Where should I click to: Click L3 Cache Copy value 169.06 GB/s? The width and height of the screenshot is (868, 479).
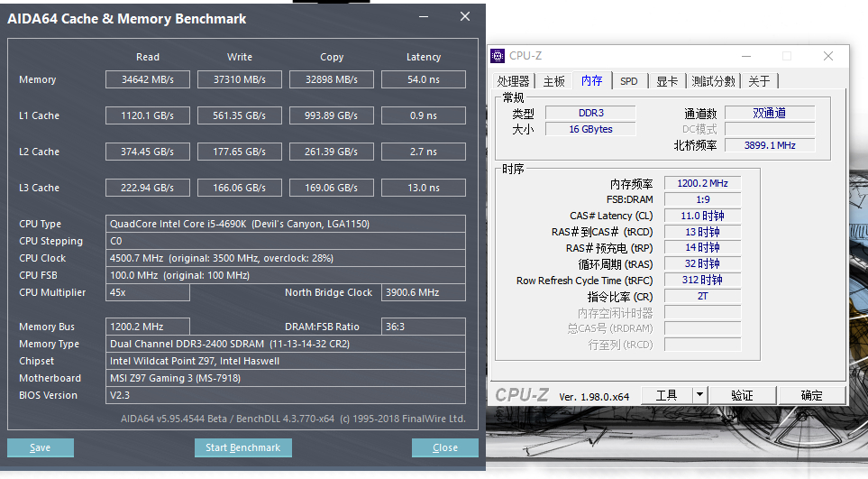[x=332, y=187]
